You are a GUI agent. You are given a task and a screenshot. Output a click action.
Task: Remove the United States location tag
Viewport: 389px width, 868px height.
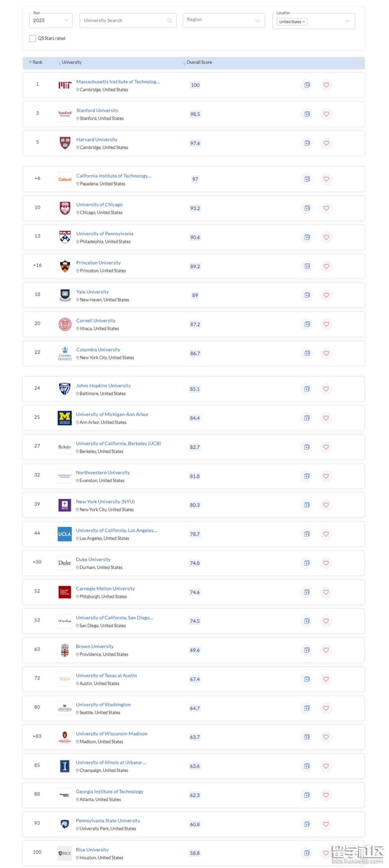coord(304,22)
